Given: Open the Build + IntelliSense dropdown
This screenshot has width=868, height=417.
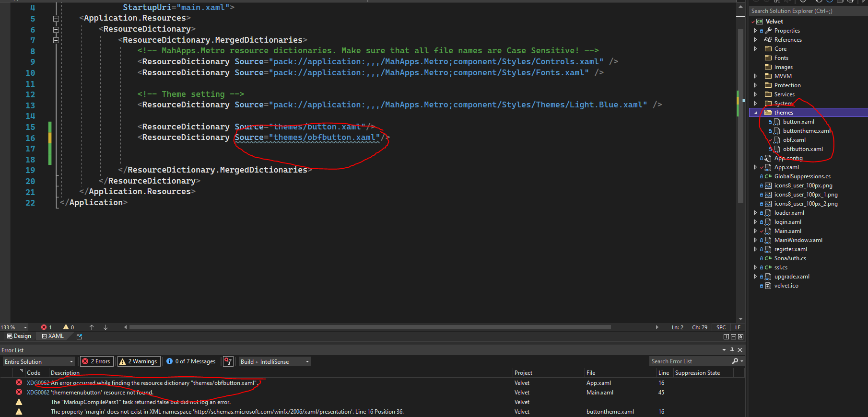Looking at the screenshot, I should click(x=275, y=361).
